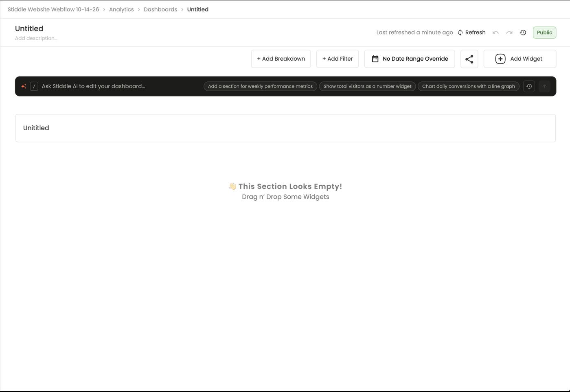
Task: Open the No Date Range Override picker
Action: click(410, 59)
